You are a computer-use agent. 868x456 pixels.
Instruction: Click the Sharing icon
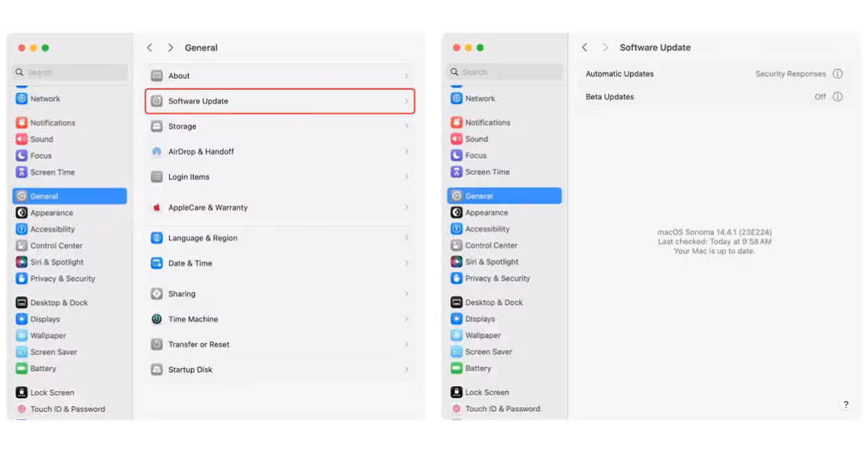[156, 294]
